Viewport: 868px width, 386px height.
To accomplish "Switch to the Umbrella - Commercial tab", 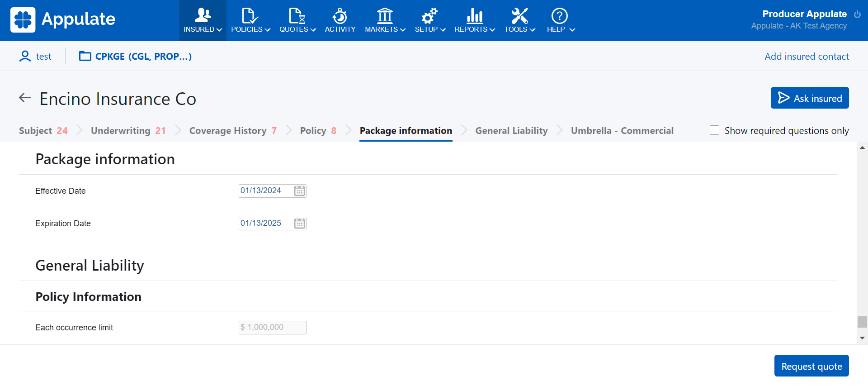I will pyautogui.click(x=622, y=131).
